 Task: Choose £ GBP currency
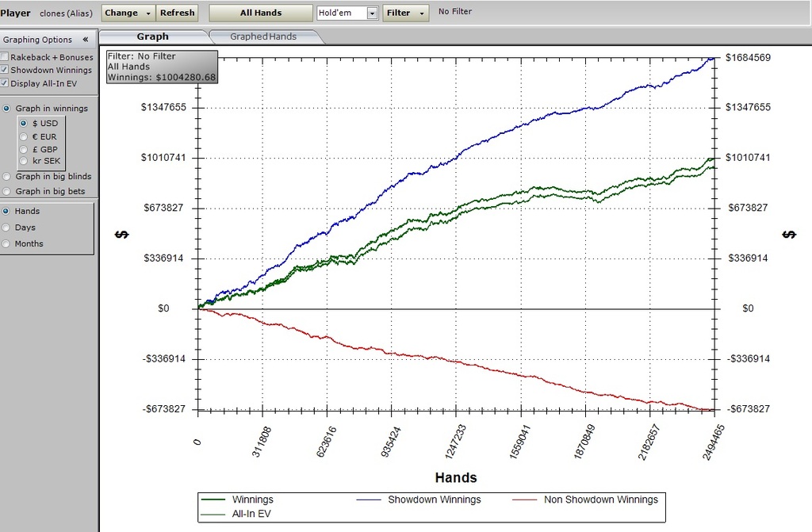24,149
